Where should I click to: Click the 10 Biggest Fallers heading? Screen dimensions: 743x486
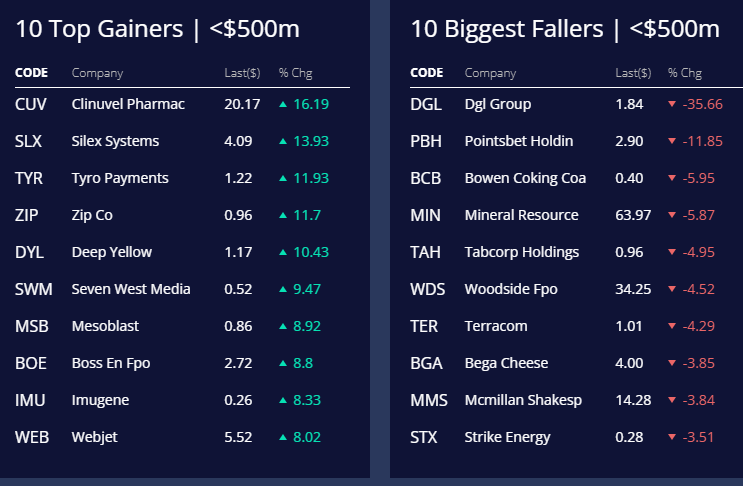pos(565,29)
